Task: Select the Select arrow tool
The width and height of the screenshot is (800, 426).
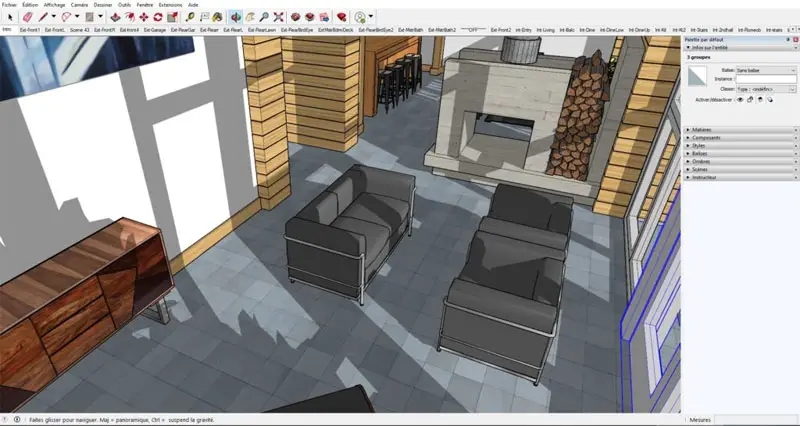Action: point(10,17)
